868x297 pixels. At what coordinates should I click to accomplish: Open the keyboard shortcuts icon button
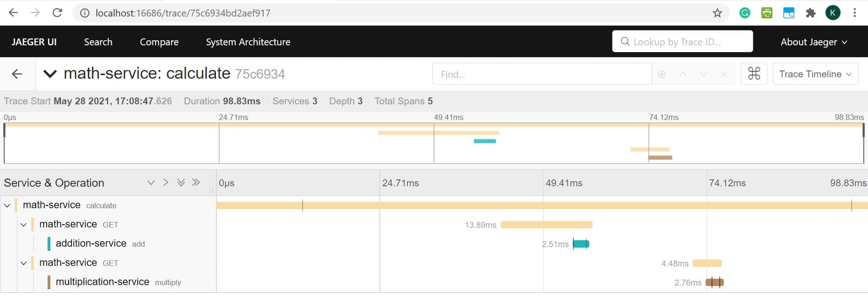[754, 74]
